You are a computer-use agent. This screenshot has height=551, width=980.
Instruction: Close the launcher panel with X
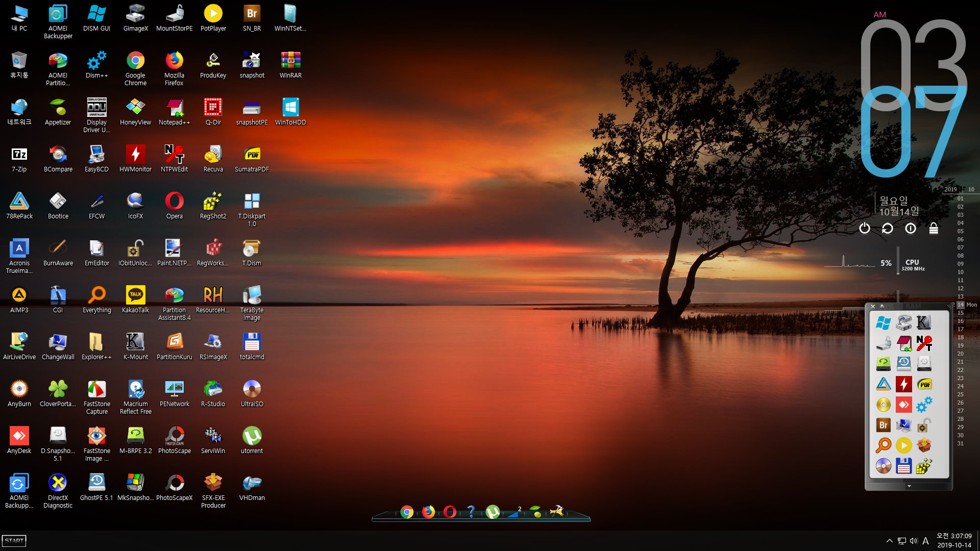coord(873,307)
